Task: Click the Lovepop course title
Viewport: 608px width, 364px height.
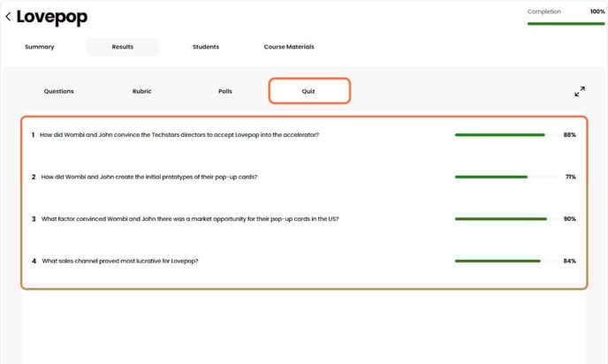Action: coord(52,18)
